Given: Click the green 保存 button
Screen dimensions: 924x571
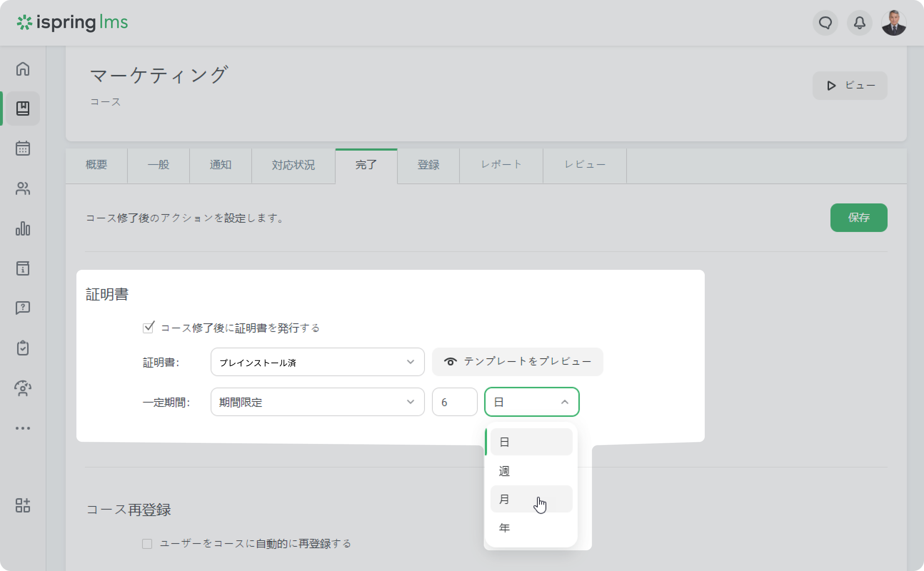Looking at the screenshot, I should [x=858, y=218].
